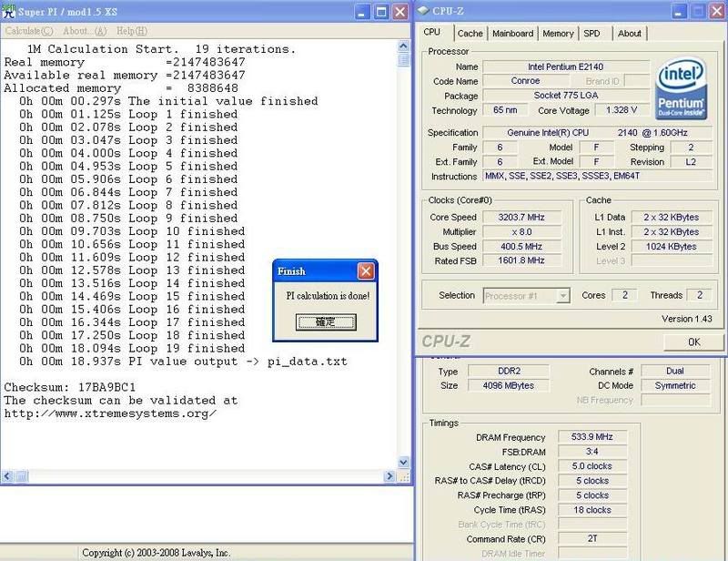The width and height of the screenshot is (728, 561).
Task: Click the Super PI vertical scrollbar up arrow
Action: (403, 46)
